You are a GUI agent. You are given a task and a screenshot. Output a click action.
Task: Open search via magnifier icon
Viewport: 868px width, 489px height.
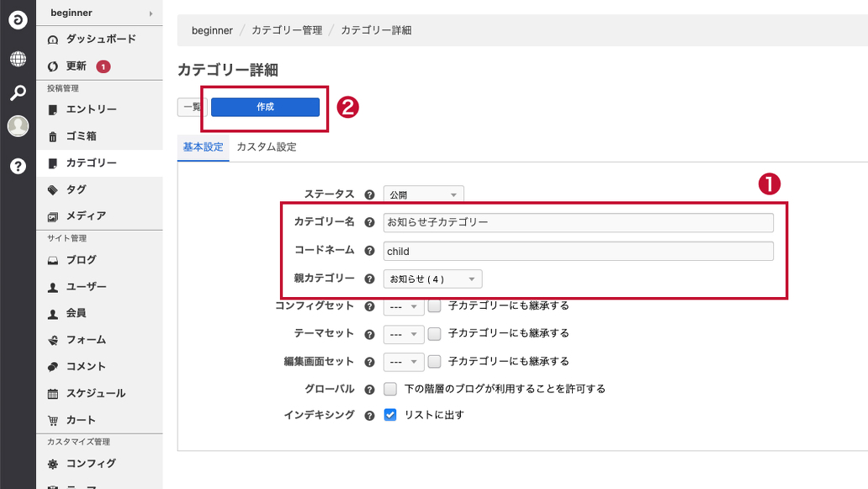(x=18, y=93)
